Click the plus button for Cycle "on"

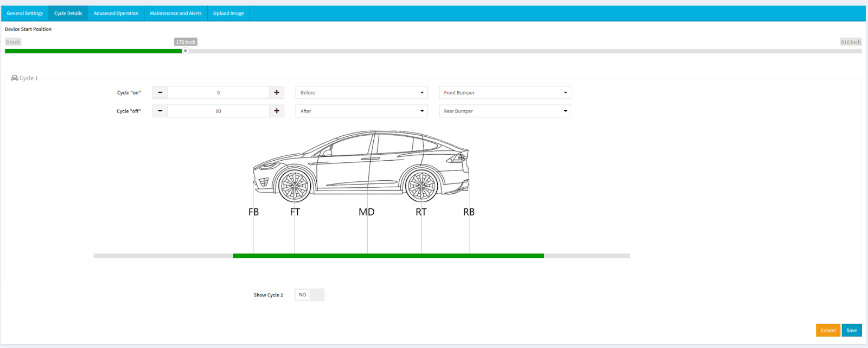click(277, 93)
